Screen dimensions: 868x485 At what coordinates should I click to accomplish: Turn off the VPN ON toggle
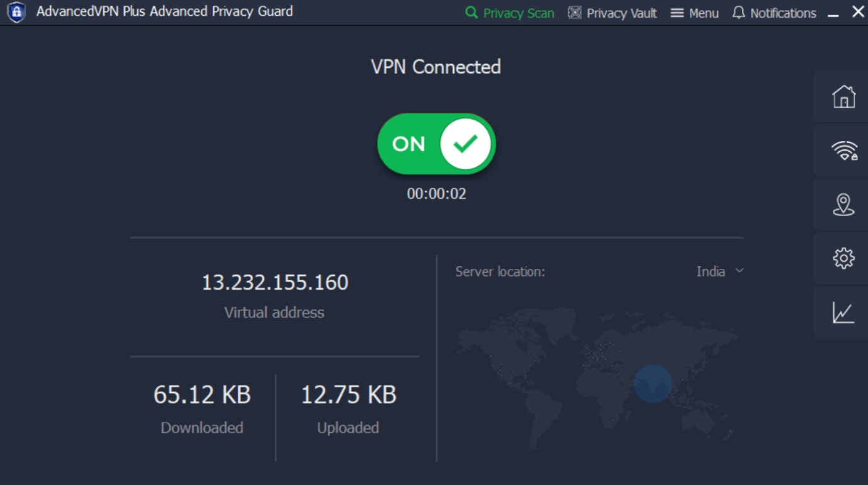[436, 144]
